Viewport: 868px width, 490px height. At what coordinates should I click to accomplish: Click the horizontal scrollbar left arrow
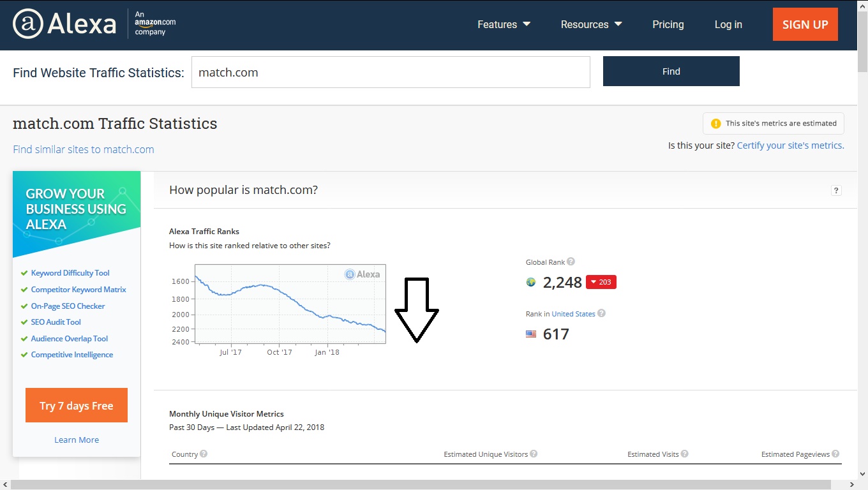(5, 485)
